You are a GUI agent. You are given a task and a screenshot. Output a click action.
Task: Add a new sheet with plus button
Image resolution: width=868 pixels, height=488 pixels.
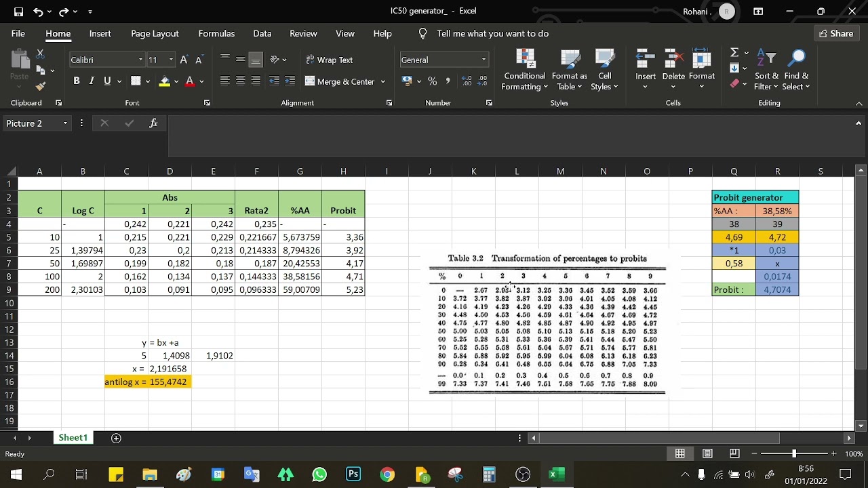click(116, 438)
